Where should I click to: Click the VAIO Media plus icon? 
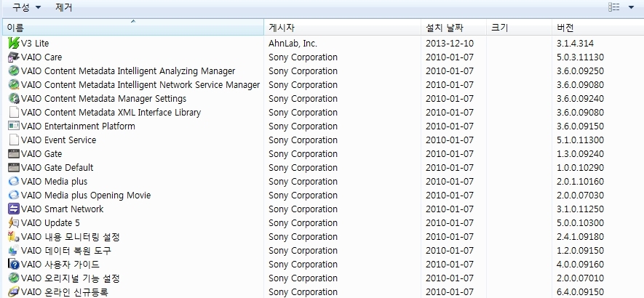pyautogui.click(x=14, y=182)
